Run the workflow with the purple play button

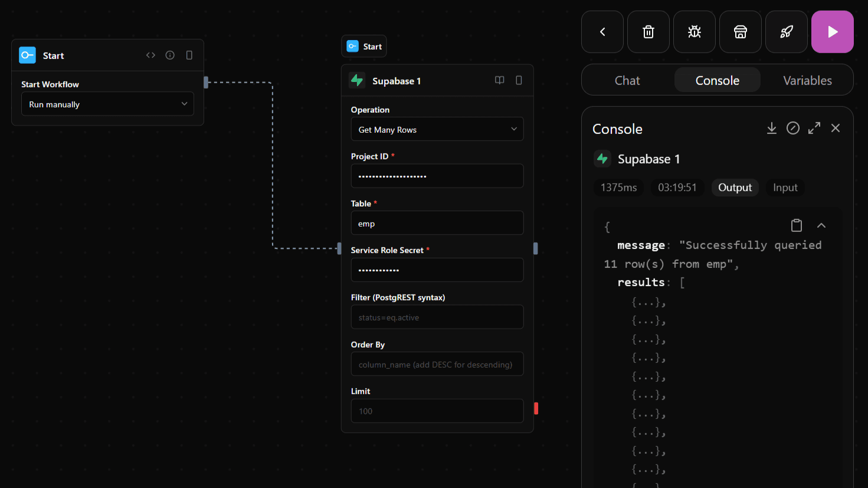tap(832, 32)
